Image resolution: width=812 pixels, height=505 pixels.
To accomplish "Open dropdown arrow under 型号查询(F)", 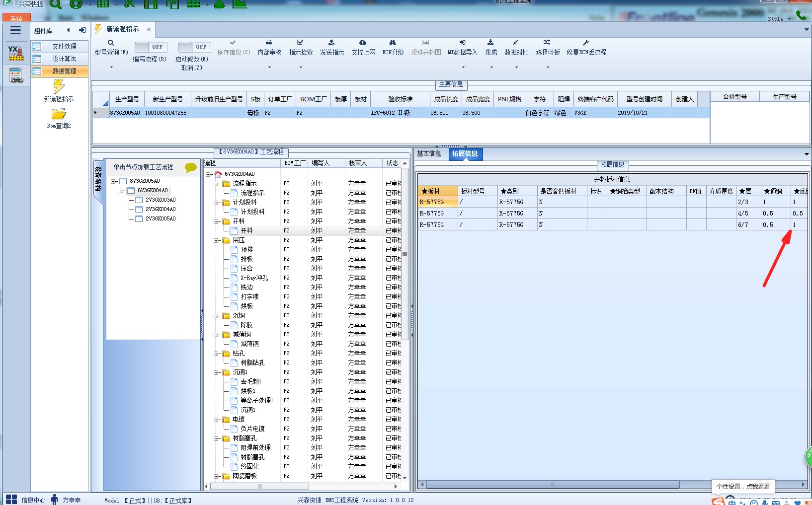I will 111,68.
